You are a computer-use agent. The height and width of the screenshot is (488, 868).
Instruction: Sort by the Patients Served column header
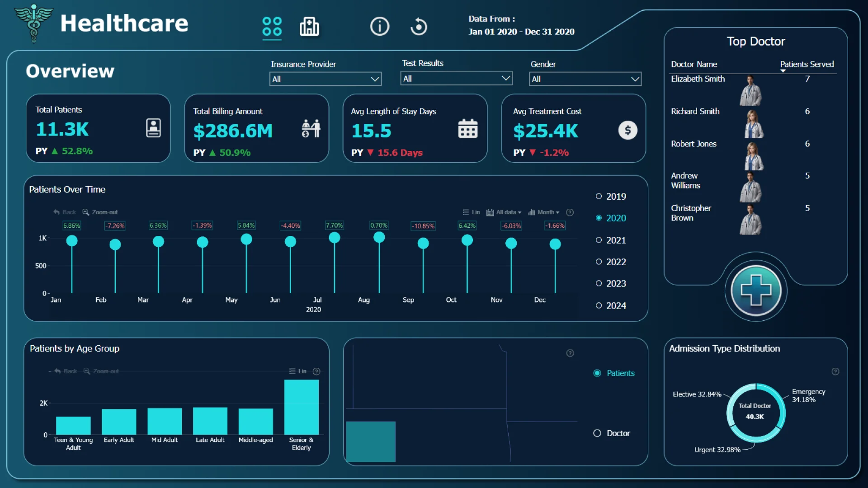pyautogui.click(x=807, y=64)
